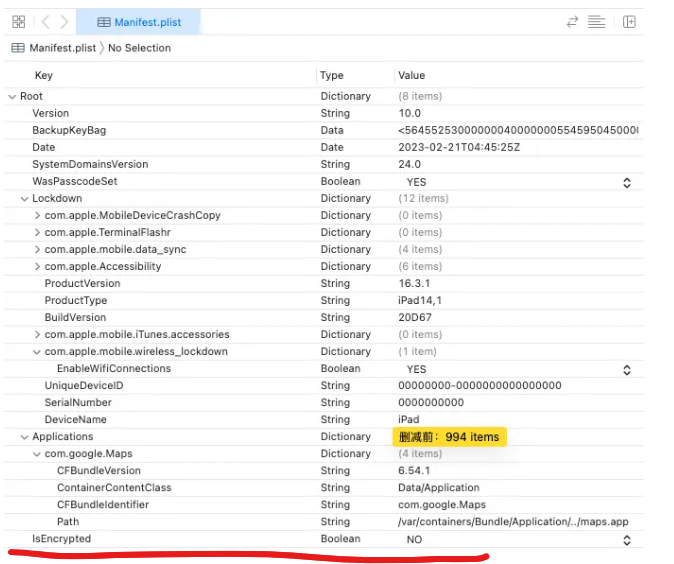Expand com.apple.mobile.iTunes.accessories
Viewport: 674px width, 564px height.
click(37, 334)
